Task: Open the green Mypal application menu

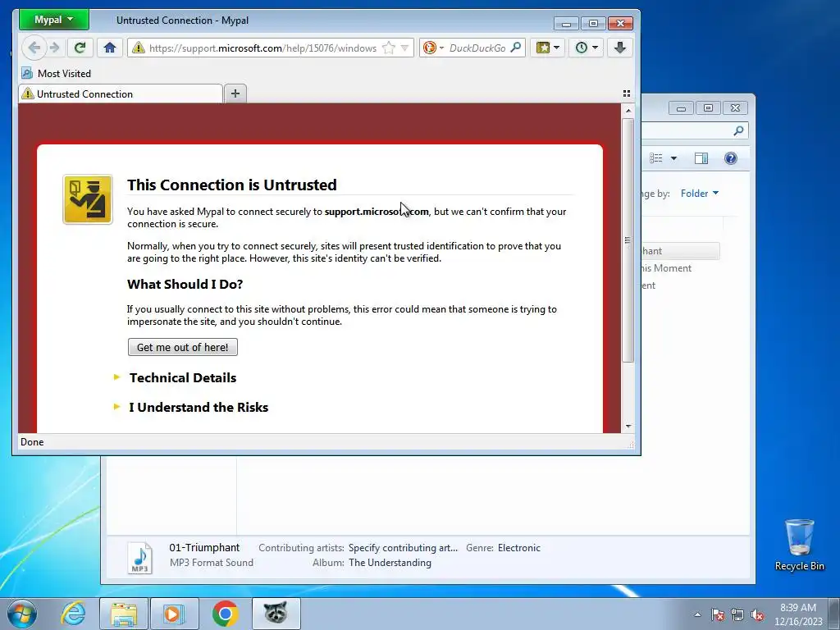Action: (x=53, y=20)
